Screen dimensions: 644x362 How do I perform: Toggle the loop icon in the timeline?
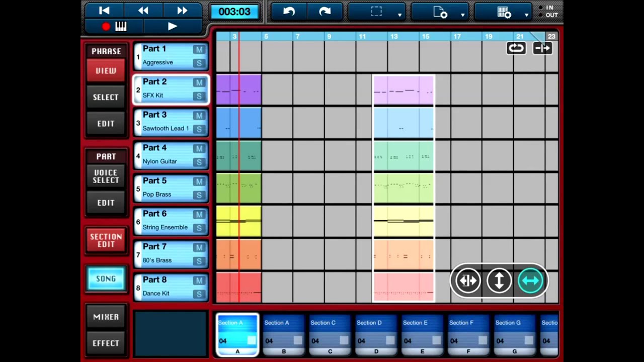[x=516, y=48]
